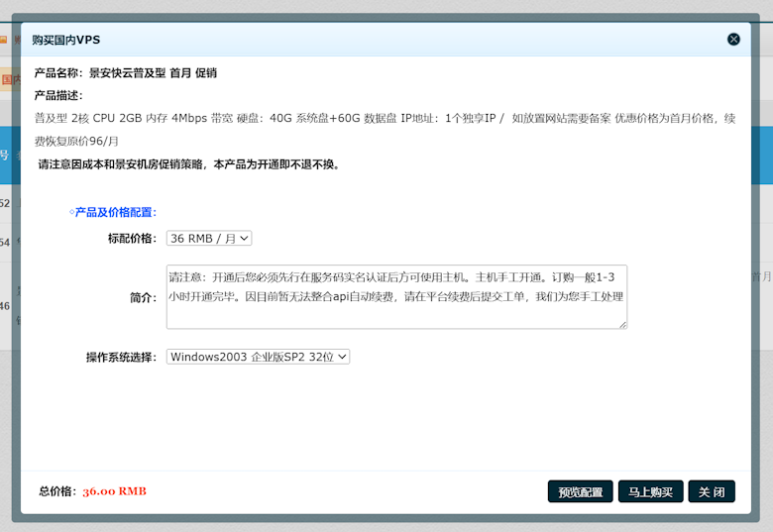Expand the Windows2003 operating system dropdown
Image resolution: width=773 pixels, height=532 pixels.
point(258,357)
